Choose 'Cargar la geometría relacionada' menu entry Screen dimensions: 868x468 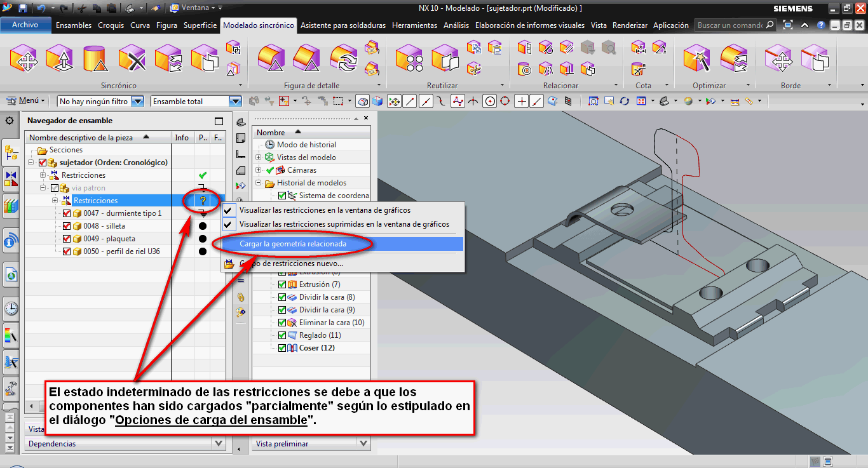click(343, 243)
